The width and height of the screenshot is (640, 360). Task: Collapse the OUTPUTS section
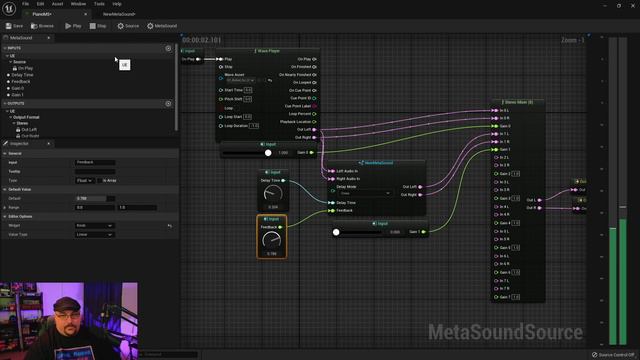(5, 104)
